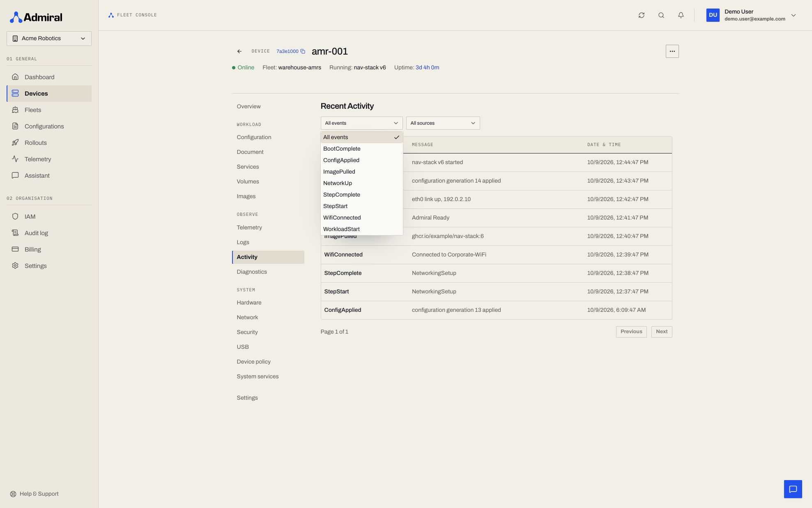Open the device Overview section
The width and height of the screenshot is (812, 508).
click(268, 107)
